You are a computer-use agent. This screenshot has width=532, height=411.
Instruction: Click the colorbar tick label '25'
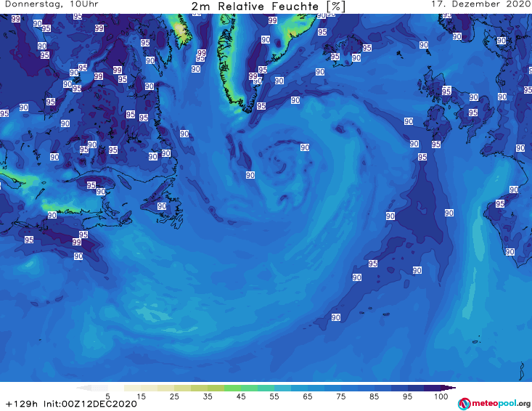[x=174, y=396]
